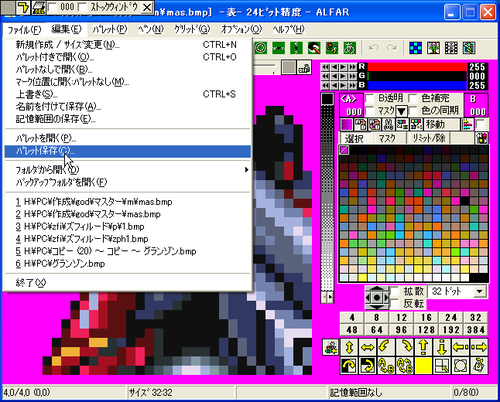The height and width of the screenshot is (402, 500).
Task: Click the yellow '7' icon in the small window
Action: coord(23,7)
